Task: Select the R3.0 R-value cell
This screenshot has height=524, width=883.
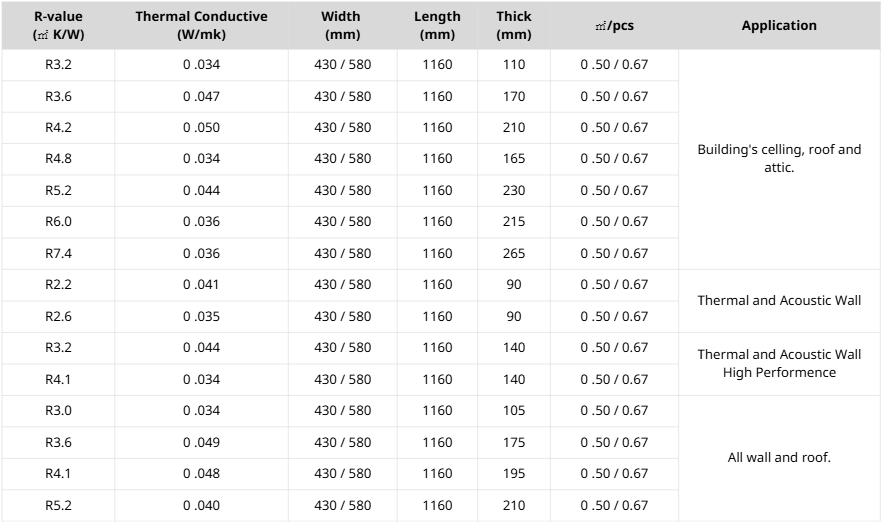Action: point(58,411)
